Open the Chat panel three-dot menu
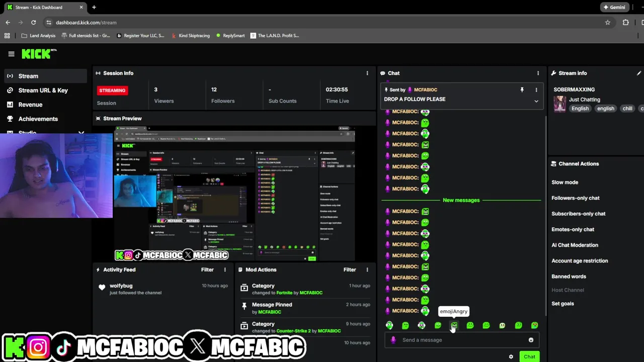644x362 pixels. [x=538, y=73]
